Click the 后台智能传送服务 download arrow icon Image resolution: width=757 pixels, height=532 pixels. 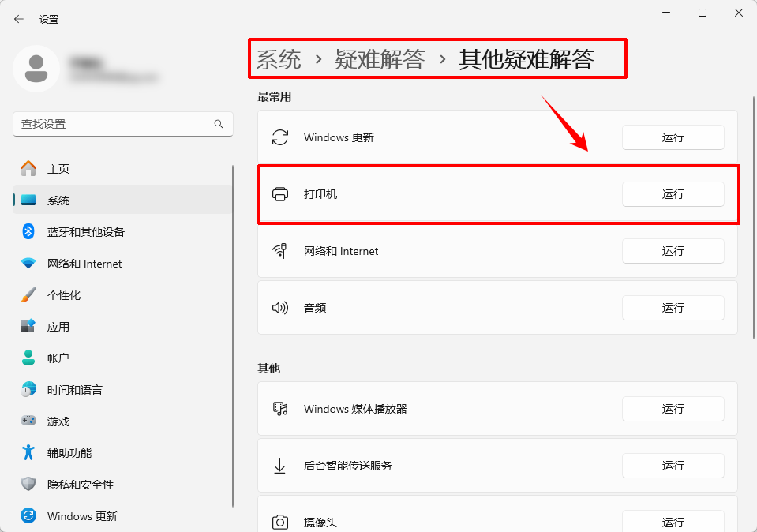(280, 466)
